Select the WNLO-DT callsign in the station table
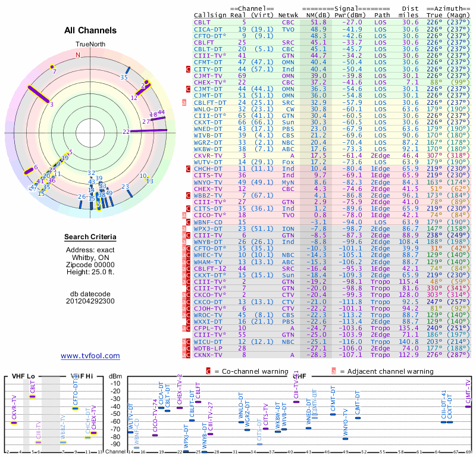The height and width of the screenshot is (457, 476). click(208, 109)
